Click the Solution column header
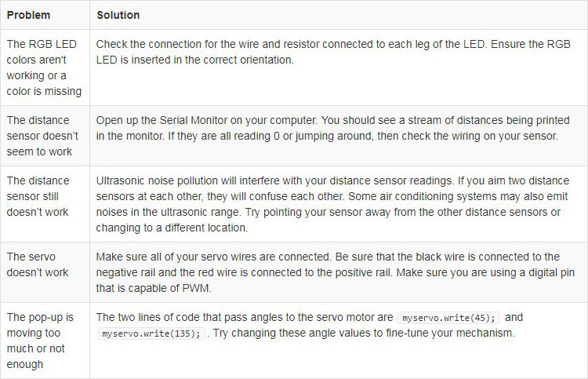The image size is (588, 379). point(118,15)
